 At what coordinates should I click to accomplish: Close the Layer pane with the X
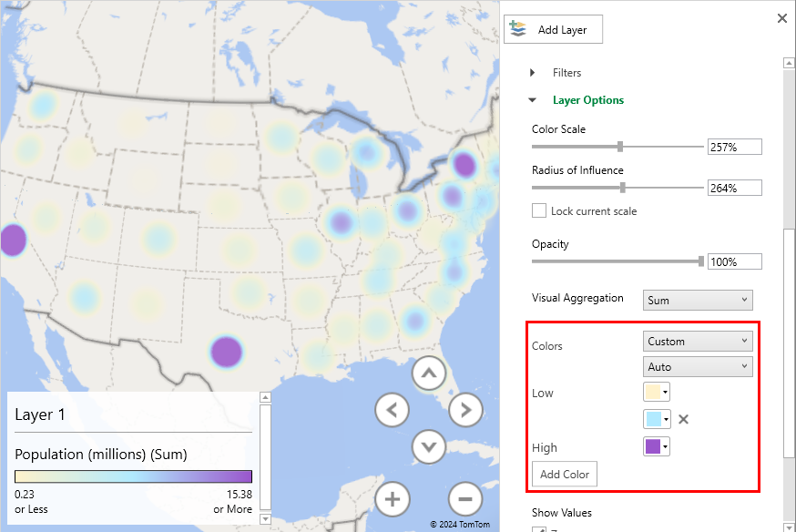click(781, 19)
